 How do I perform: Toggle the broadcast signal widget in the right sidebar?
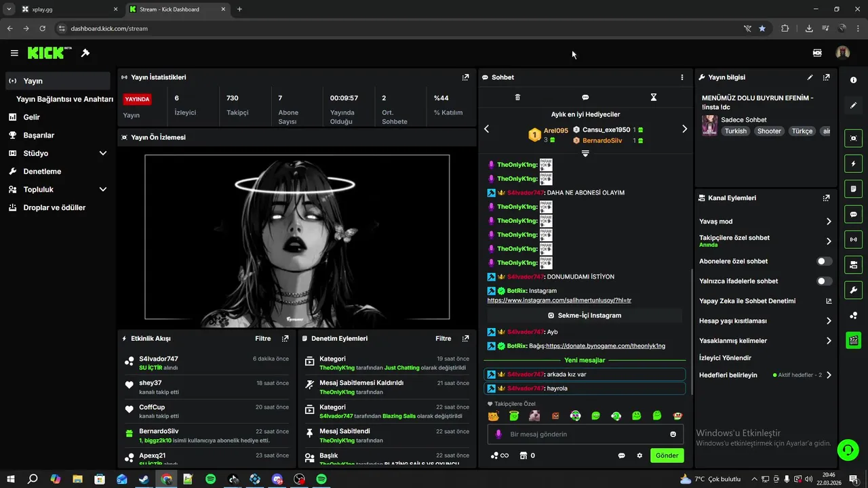click(853, 239)
